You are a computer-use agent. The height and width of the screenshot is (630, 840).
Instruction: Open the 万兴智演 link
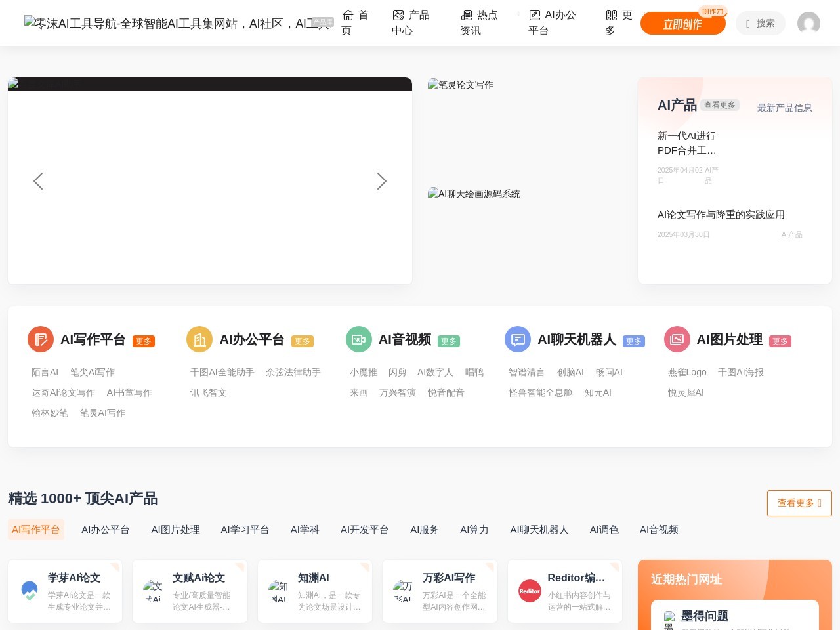(x=398, y=392)
